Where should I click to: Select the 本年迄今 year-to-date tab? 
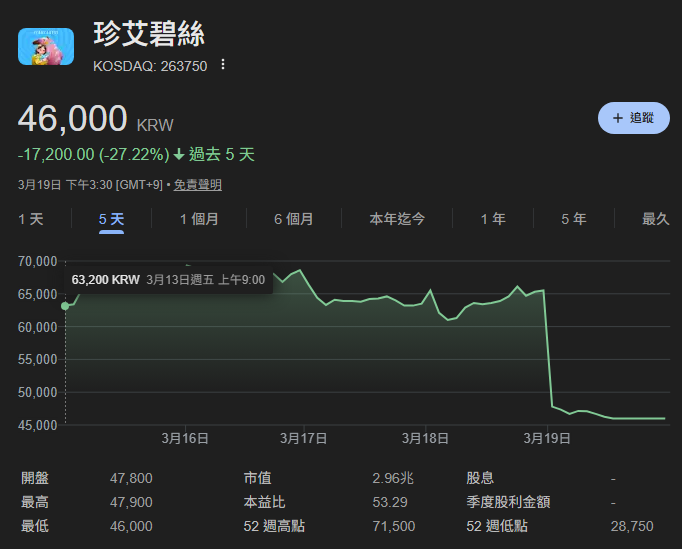[x=397, y=219]
